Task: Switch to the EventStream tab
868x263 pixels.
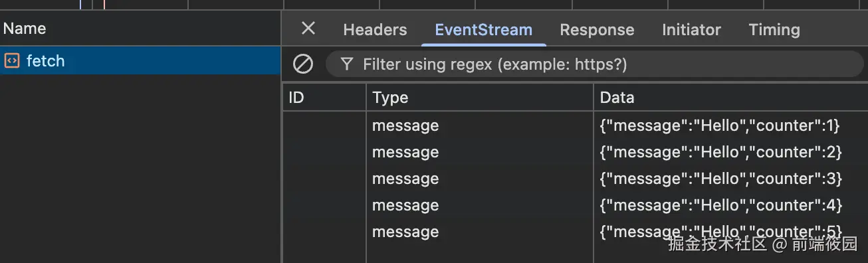Action: [x=483, y=30]
